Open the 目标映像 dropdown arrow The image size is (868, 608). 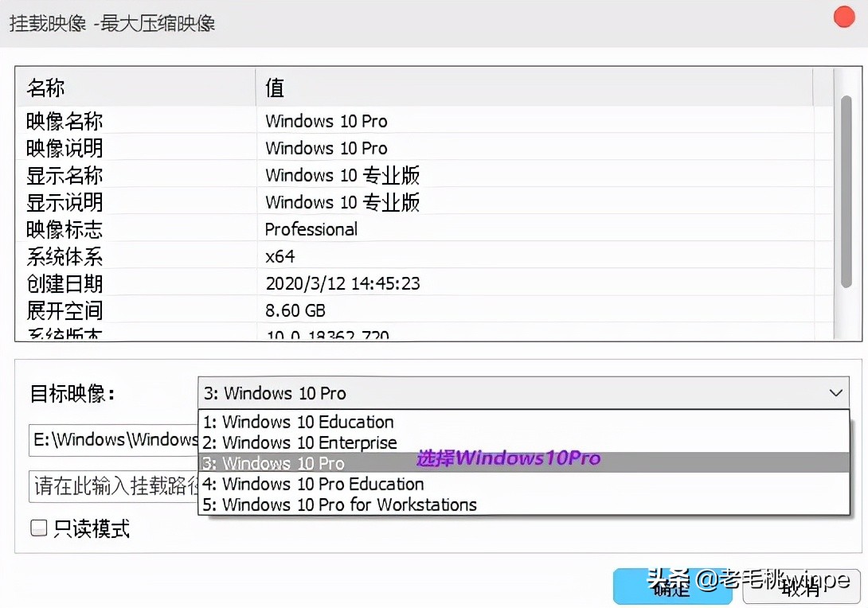pos(836,393)
